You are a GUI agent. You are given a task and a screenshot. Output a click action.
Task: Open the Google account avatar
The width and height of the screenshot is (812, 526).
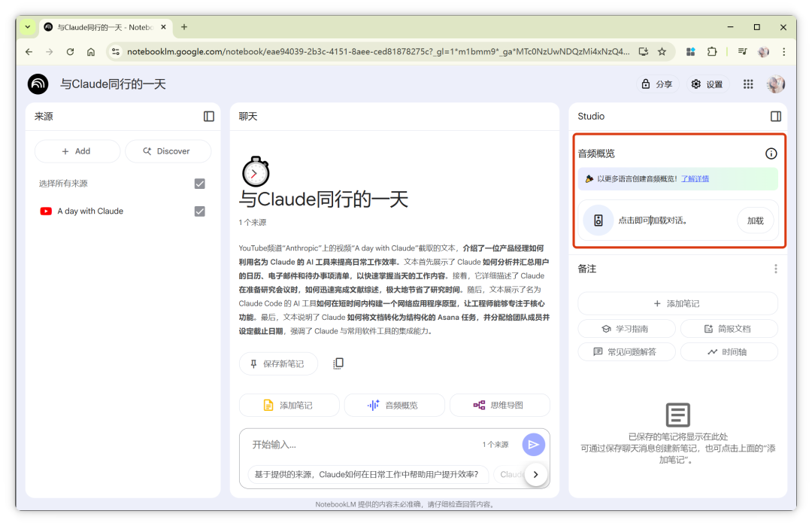tap(775, 84)
